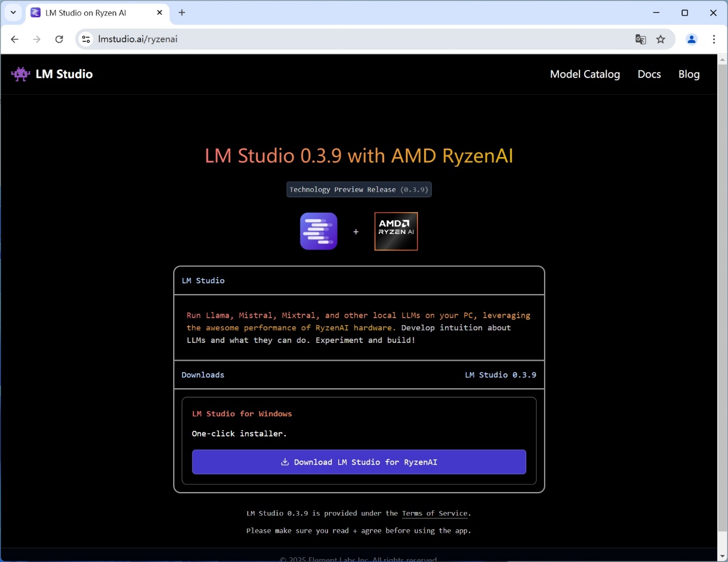Click the LM Studio for Windows heading
Image resolution: width=728 pixels, height=562 pixels.
pos(242,414)
